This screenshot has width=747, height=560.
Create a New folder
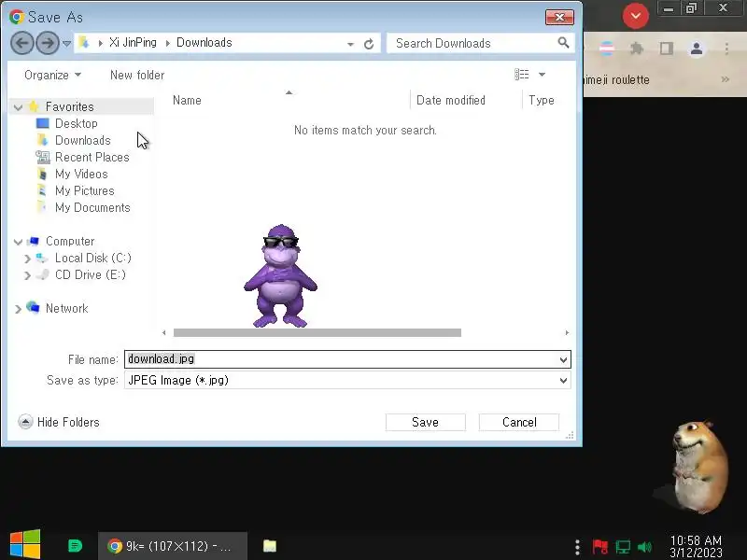click(x=137, y=76)
